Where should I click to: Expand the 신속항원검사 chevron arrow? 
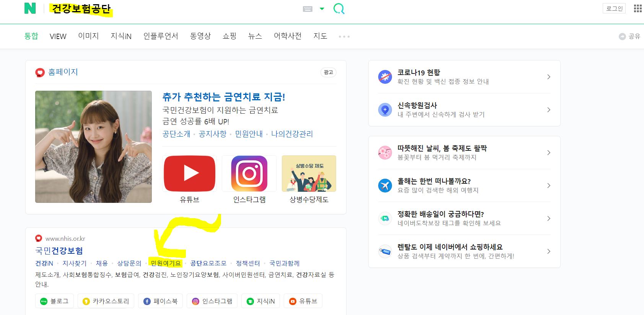tap(549, 110)
